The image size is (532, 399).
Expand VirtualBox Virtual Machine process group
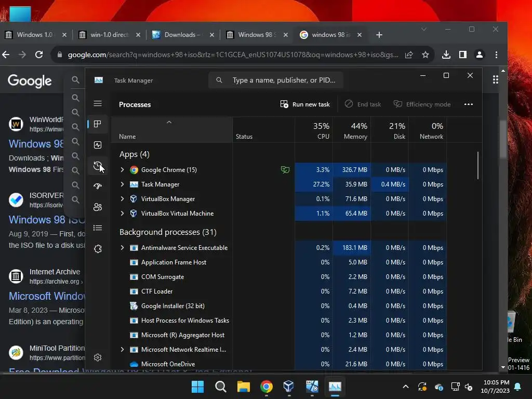tap(123, 214)
